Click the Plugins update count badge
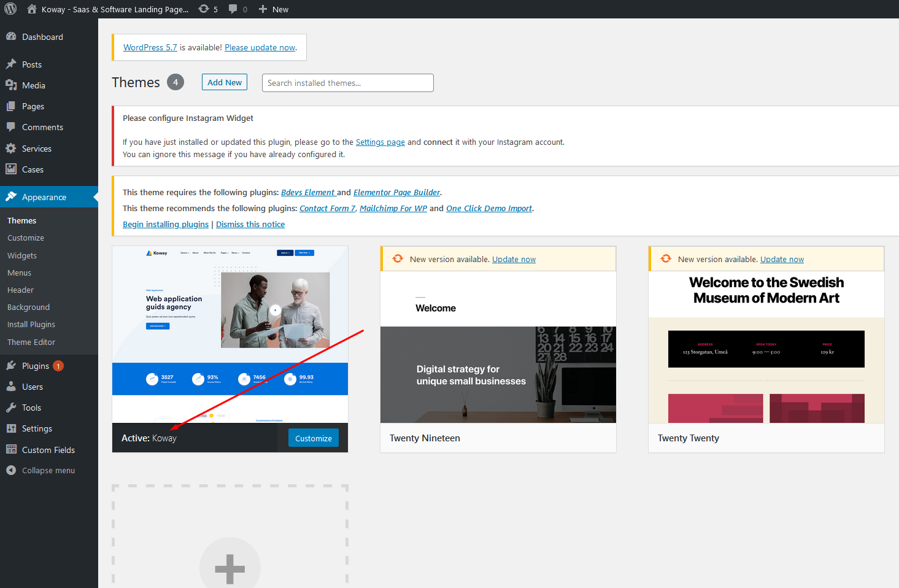 point(58,366)
